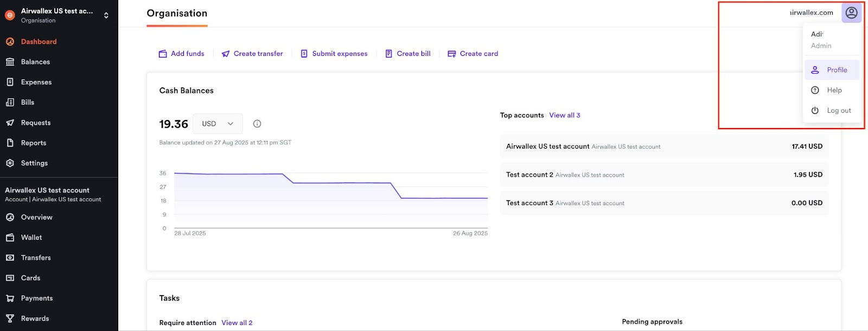This screenshot has width=868, height=331.
Task: Click the Settings gear icon in sidebar
Action: click(10, 163)
